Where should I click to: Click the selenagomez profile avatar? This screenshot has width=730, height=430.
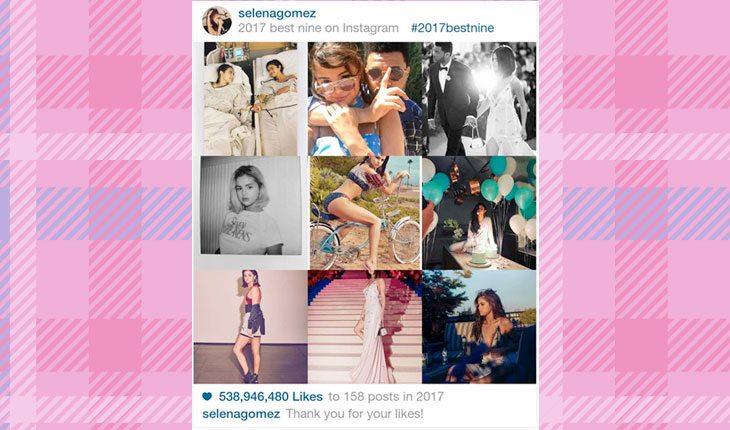(x=216, y=21)
